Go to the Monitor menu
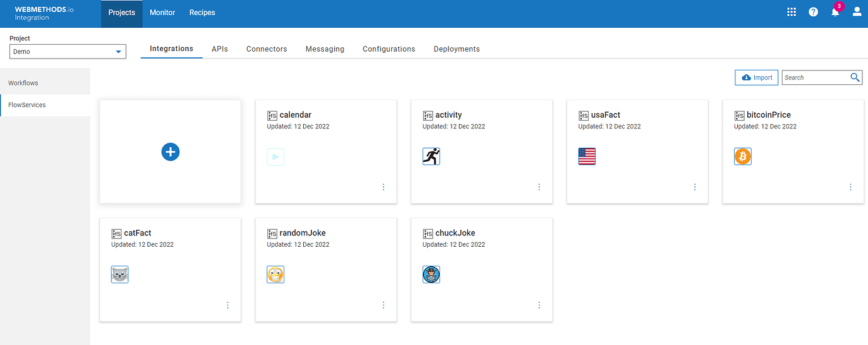The image size is (868, 345). 162,13
